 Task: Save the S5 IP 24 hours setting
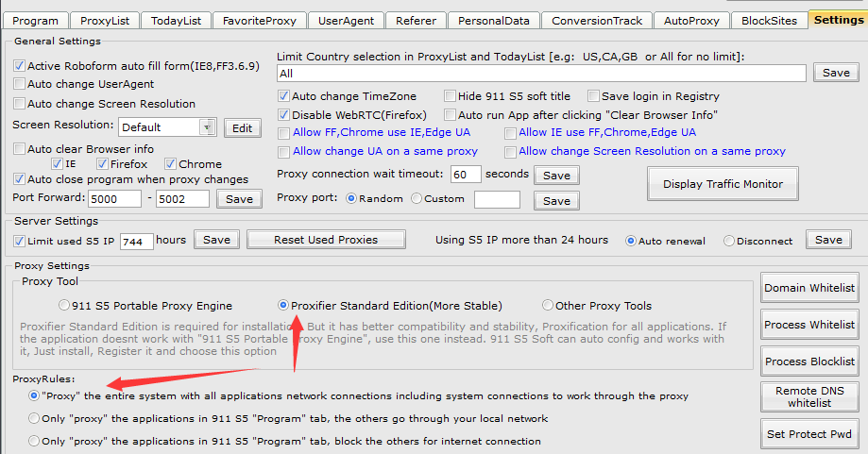pos(828,240)
